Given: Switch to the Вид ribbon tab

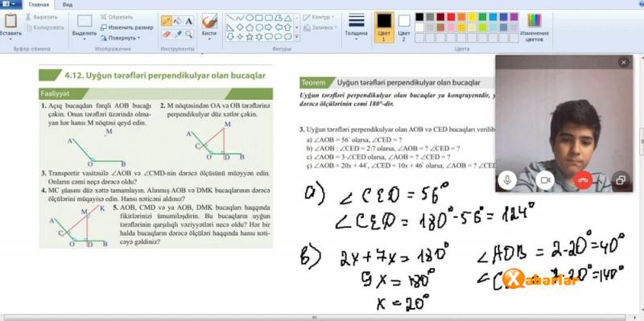Looking at the screenshot, I should click(68, 5).
